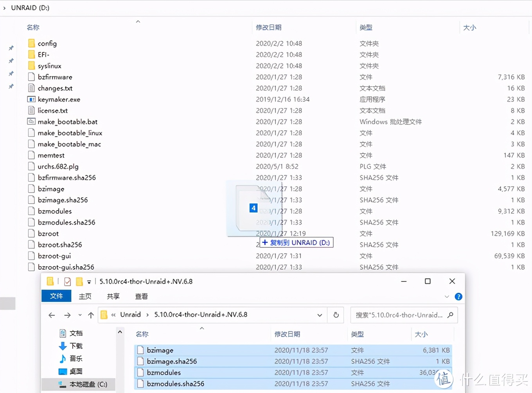532x393 pixels.
Task: Toggle syslinux pin in sidebar
Action: pos(11,73)
